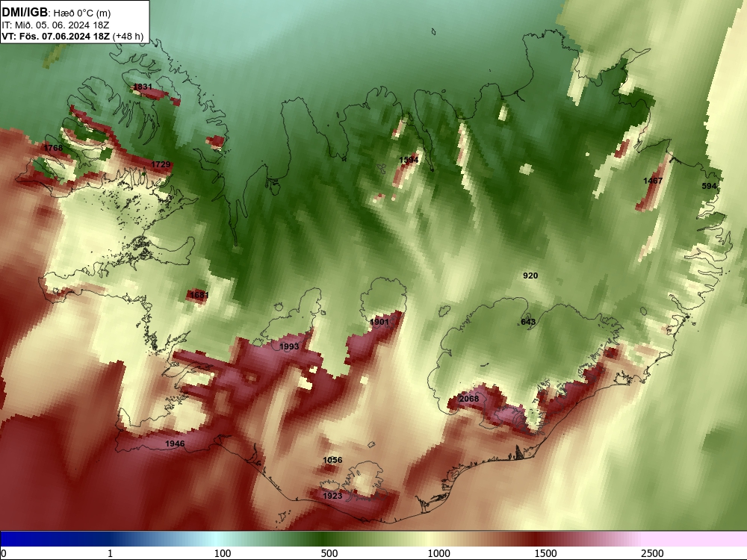Click the 500 tick on the color scale
Screen dimensions: 747x560
[329, 553]
